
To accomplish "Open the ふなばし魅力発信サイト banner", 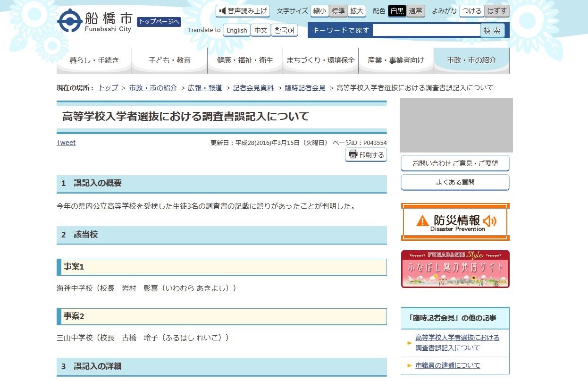I will click(454, 269).
